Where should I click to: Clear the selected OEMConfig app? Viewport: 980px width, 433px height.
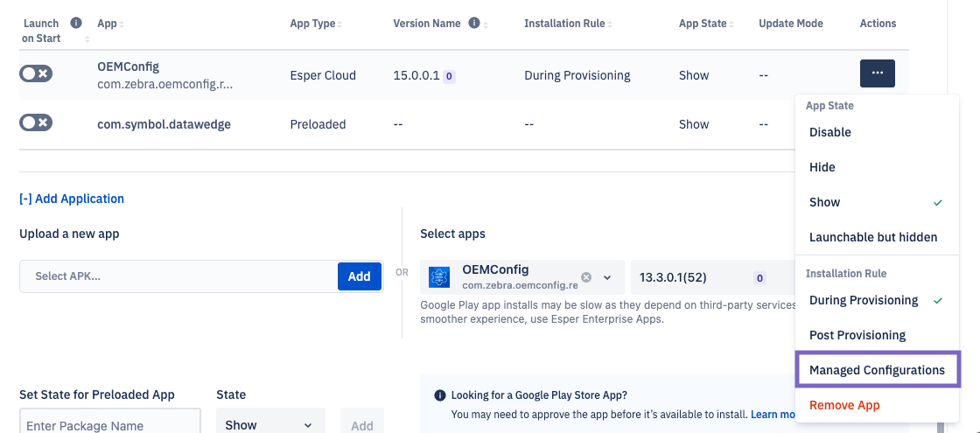pyautogui.click(x=585, y=276)
